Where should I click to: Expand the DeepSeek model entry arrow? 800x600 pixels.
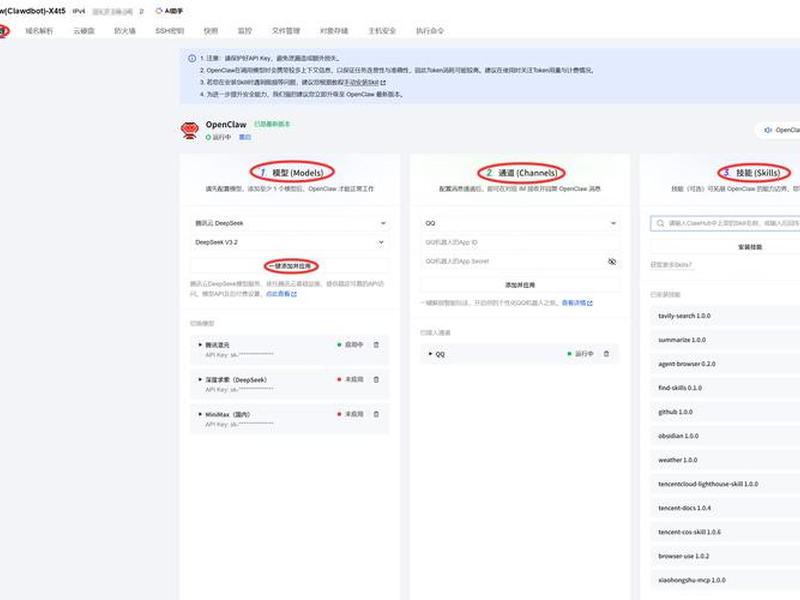pyautogui.click(x=200, y=380)
